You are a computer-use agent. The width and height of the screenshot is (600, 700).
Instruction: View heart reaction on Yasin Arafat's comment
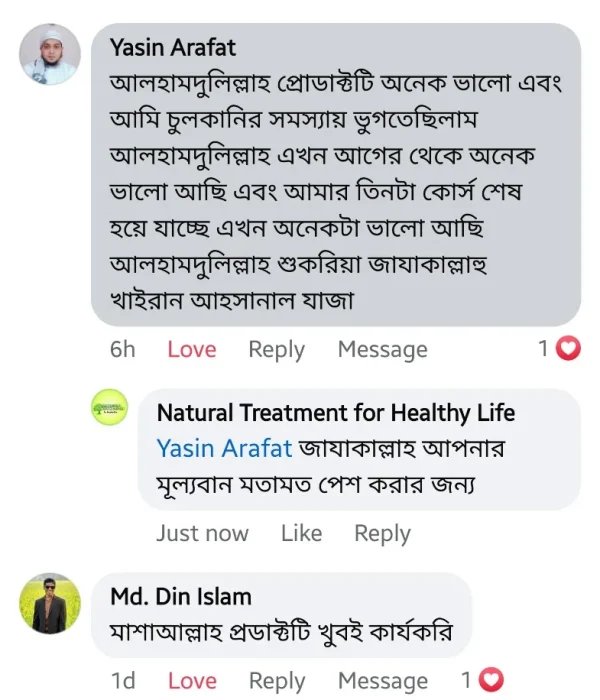pos(569,349)
